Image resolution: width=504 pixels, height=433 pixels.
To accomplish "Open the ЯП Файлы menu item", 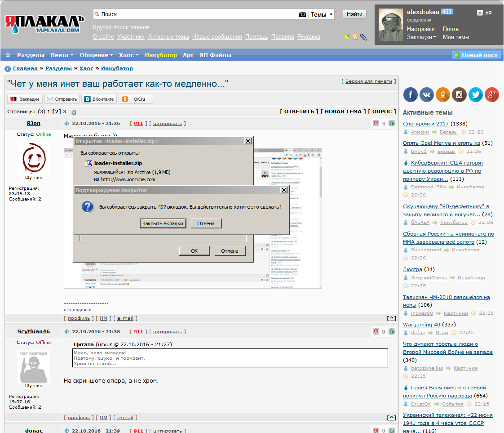I will [215, 55].
